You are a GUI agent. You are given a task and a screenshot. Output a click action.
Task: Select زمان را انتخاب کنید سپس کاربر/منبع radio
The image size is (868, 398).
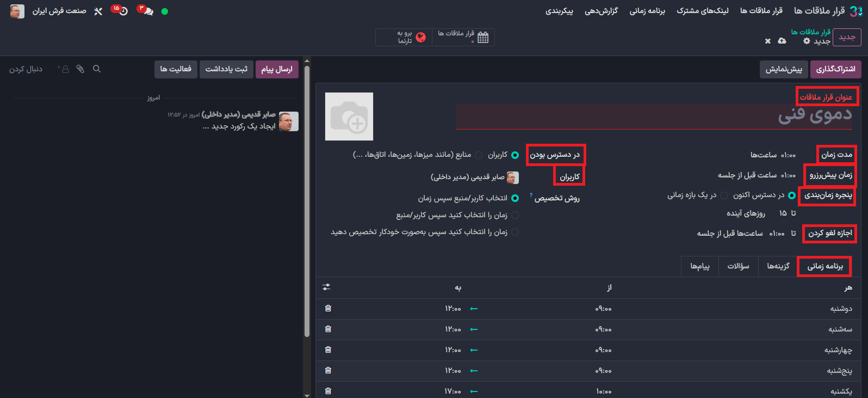tap(515, 216)
